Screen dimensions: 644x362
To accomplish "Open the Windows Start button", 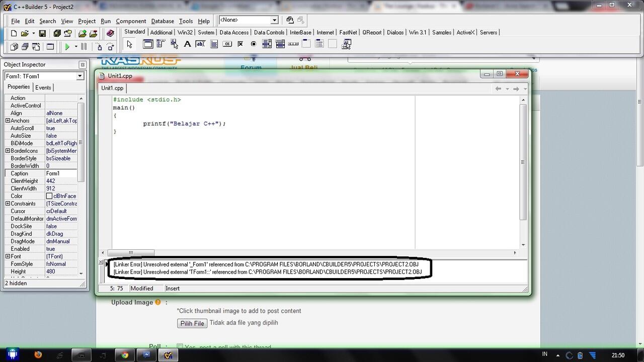I will (x=12, y=354).
